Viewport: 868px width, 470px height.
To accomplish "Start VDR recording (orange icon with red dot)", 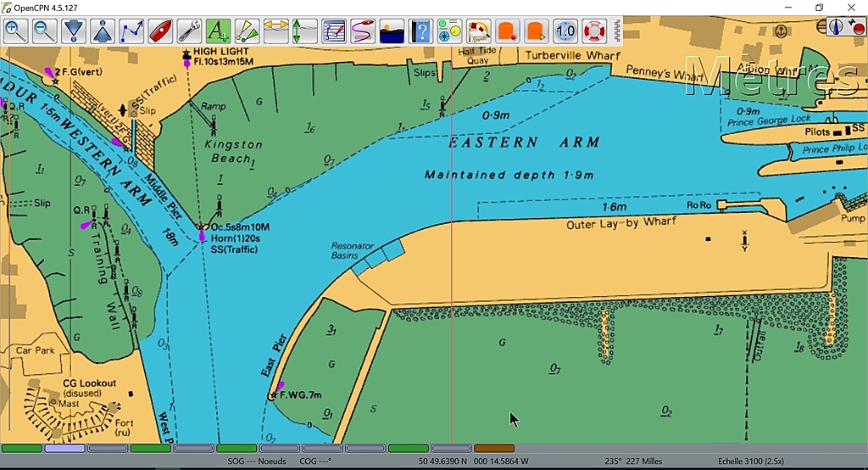I will click(x=507, y=31).
